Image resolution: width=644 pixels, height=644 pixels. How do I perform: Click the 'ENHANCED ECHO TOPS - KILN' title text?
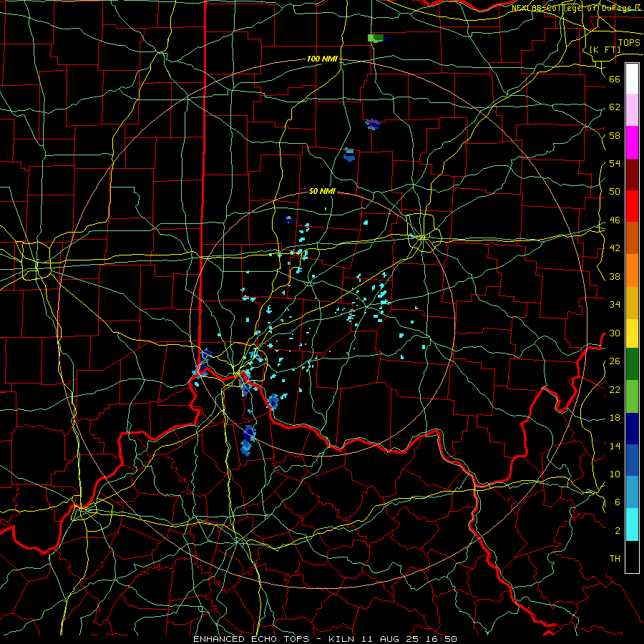point(275,639)
